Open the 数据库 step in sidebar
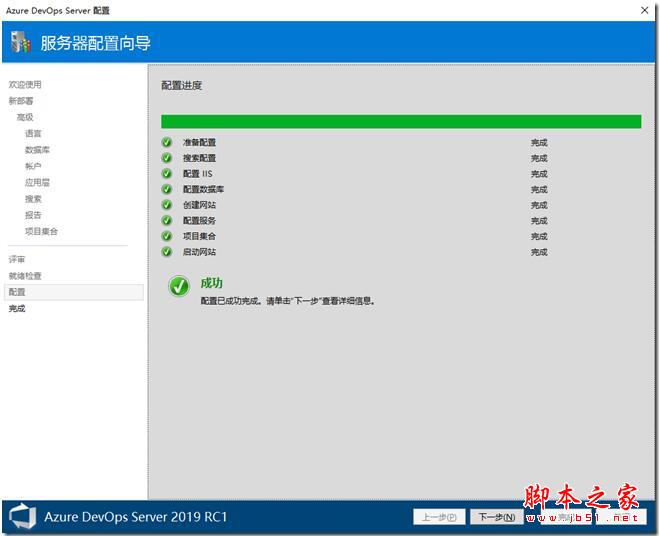 [x=37, y=150]
